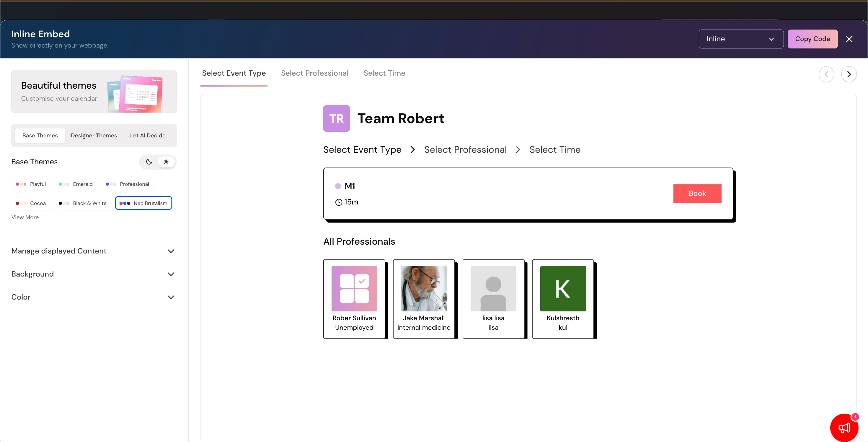Image resolution: width=868 pixels, height=442 pixels.
Task: Click next arrow in preview navigation
Action: pyautogui.click(x=849, y=74)
